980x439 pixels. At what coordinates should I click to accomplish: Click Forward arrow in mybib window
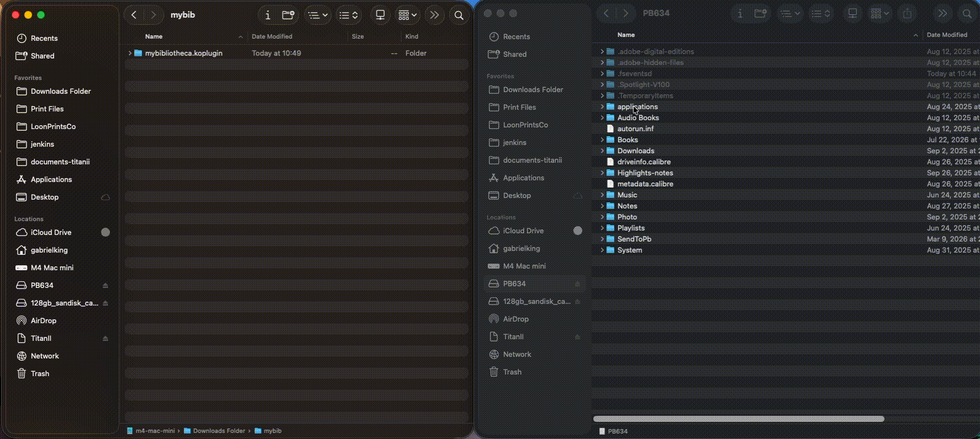(x=153, y=15)
